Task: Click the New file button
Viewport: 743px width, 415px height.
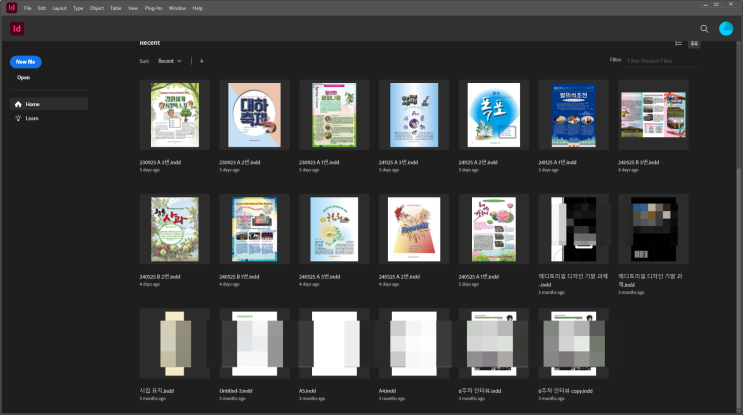Action: 26,62
